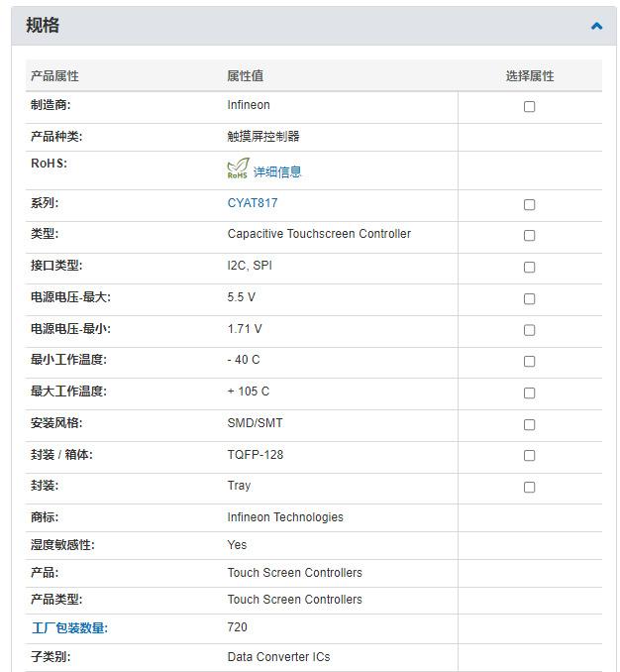Click the 规格 panel header title
The image size is (620, 672).
43,26
